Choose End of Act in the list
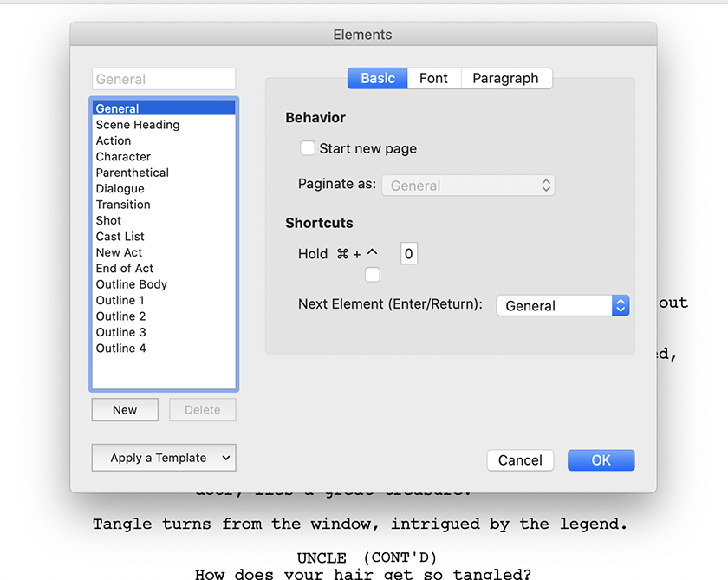 click(125, 269)
